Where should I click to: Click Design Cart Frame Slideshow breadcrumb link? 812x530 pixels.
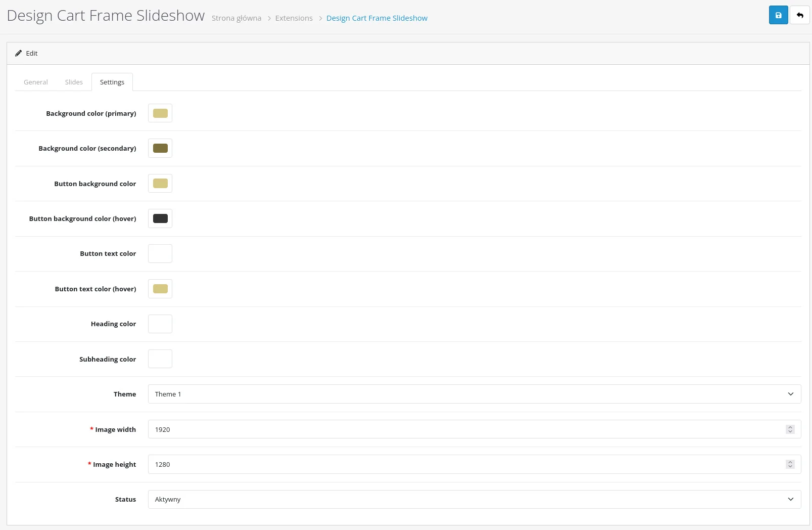coord(377,18)
